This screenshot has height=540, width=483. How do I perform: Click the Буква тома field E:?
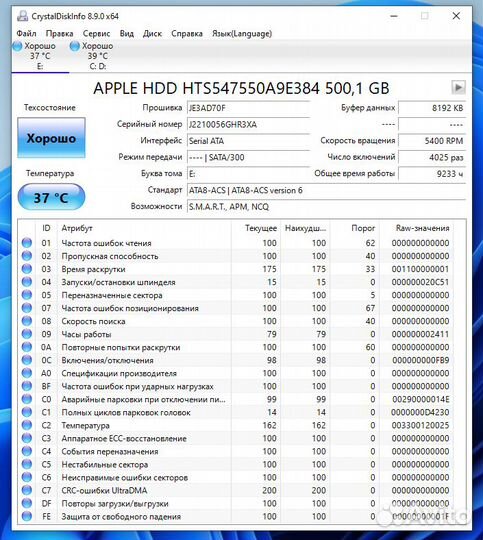click(248, 174)
